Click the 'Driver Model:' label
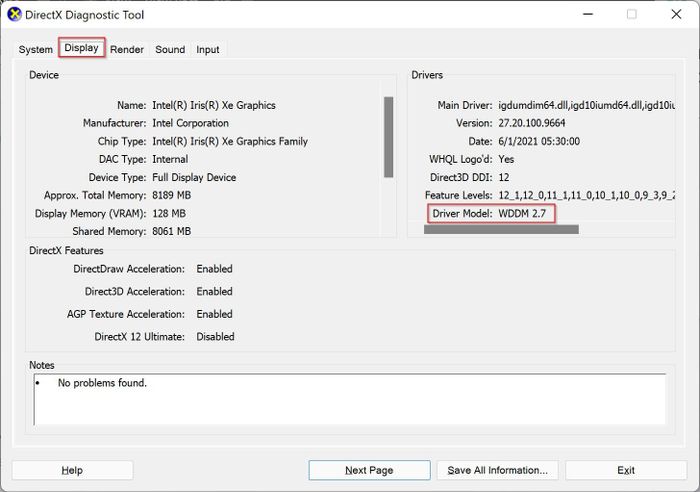This screenshot has height=492, width=700. click(x=462, y=213)
